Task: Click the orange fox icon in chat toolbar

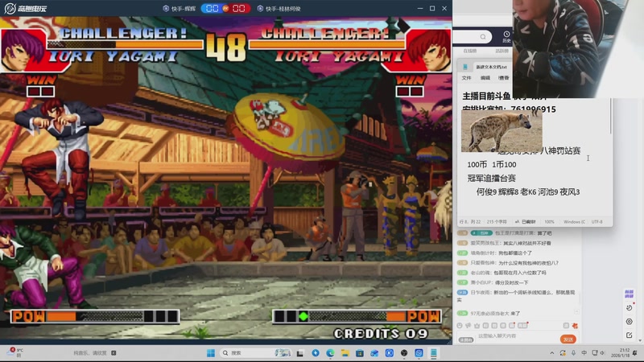Action: (575, 326)
